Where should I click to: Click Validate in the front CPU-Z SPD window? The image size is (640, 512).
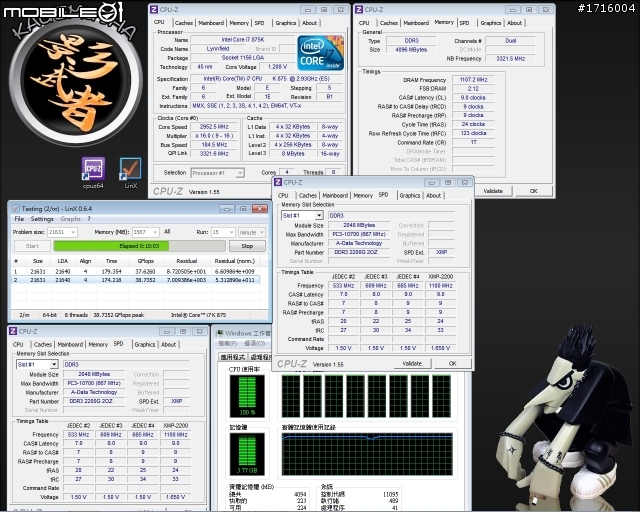(x=412, y=364)
